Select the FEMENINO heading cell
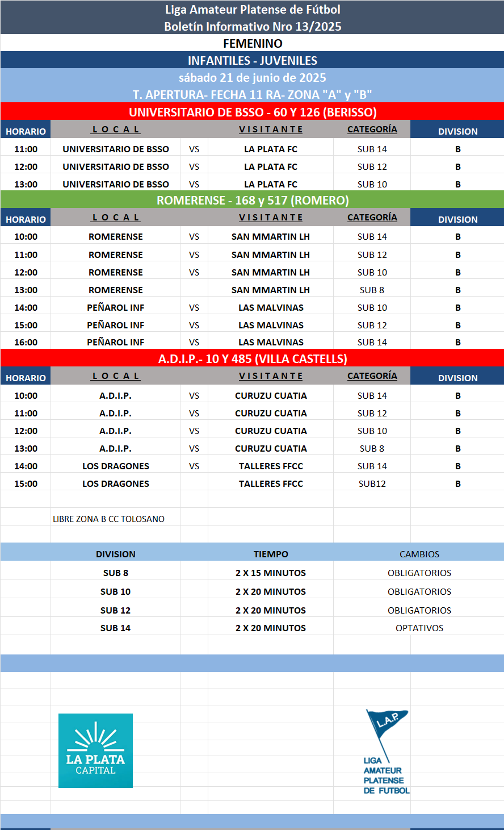Screen dimensions: 504x830 253,44
